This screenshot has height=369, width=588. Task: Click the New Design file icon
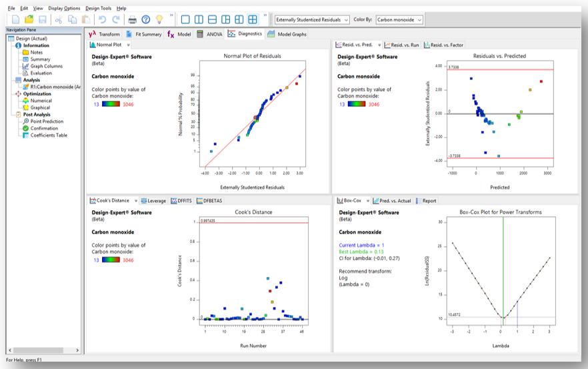tap(15, 19)
